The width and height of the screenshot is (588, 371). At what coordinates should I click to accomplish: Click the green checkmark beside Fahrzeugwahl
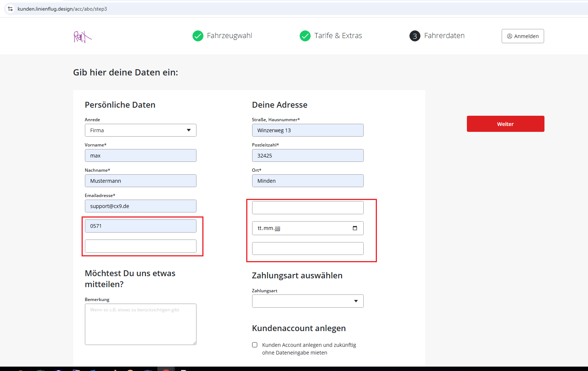coord(198,36)
